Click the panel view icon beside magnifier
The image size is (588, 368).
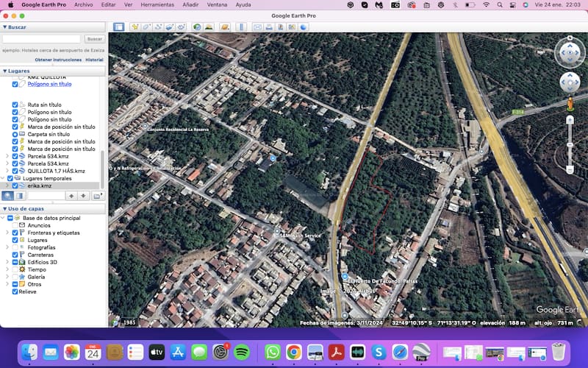(20, 196)
